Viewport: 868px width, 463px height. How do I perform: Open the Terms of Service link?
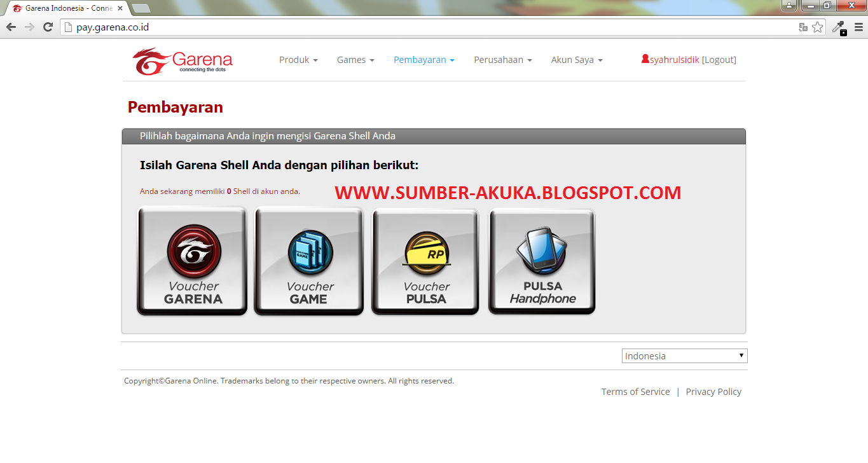(x=635, y=392)
